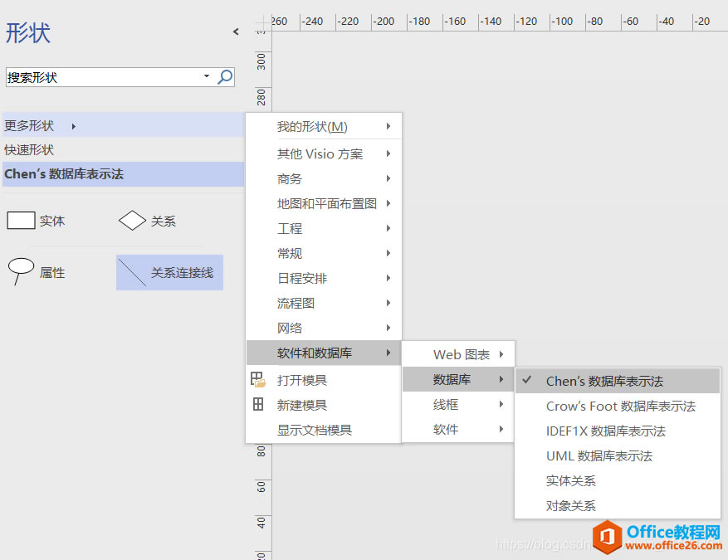Expand the 更多形状 menu
The image size is (728, 560).
click(x=40, y=126)
